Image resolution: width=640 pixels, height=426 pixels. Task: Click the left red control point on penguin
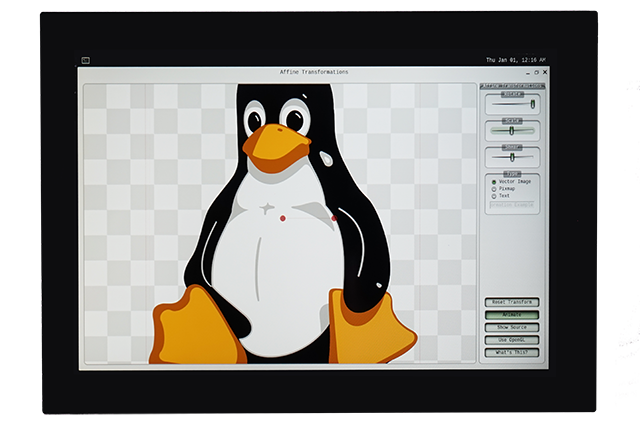(282, 219)
